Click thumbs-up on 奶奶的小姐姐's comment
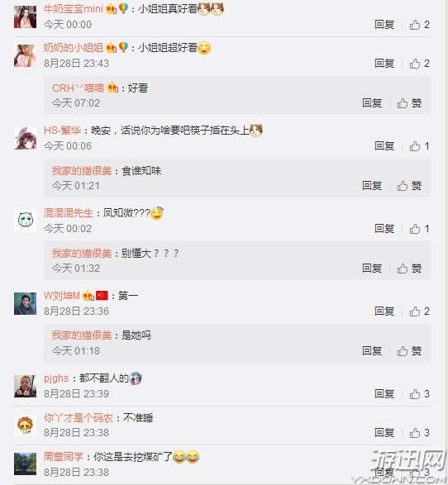448x485 pixels. coord(419,64)
